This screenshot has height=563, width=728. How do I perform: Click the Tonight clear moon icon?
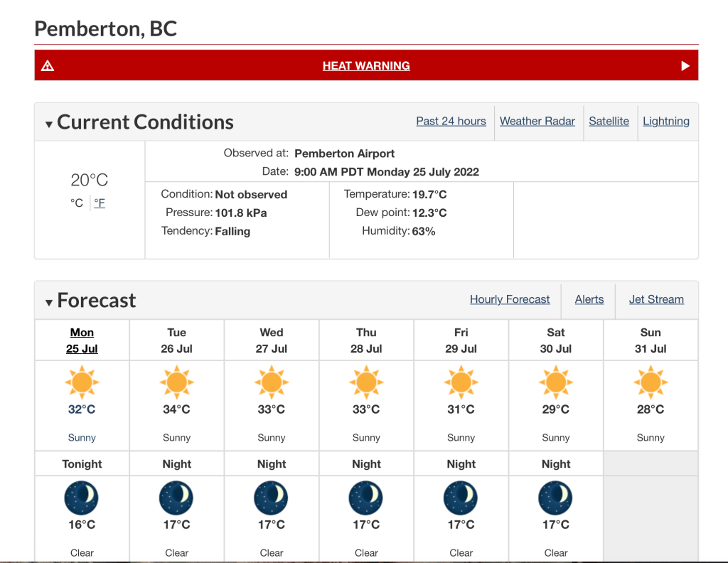[x=82, y=498]
